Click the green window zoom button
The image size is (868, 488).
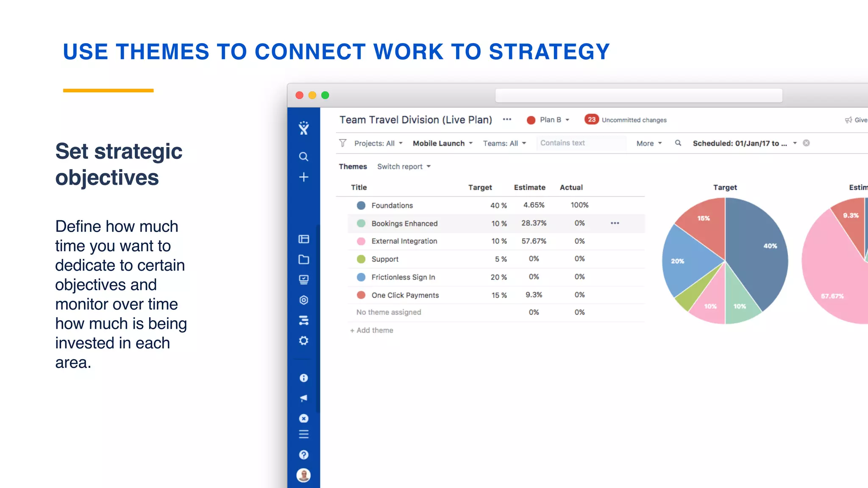(x=325, y=95)
